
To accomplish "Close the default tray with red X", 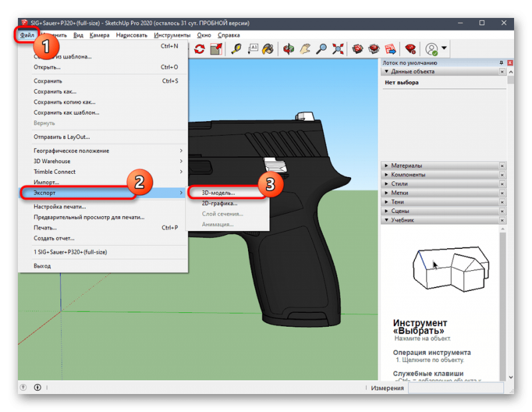I will click(x=510, y=63).
